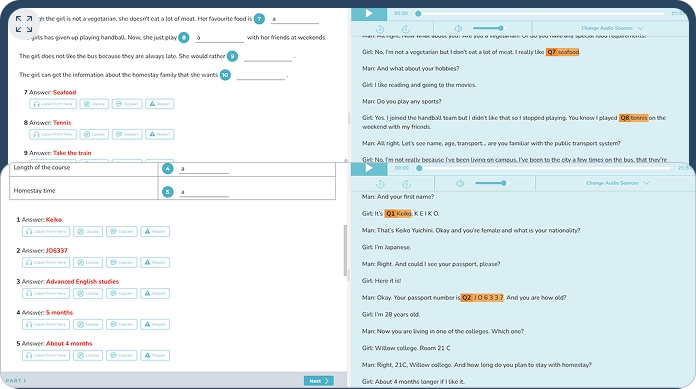The image size is (696, 389).
Task: Listen from here for About 4 months answer
Action: 46,355
